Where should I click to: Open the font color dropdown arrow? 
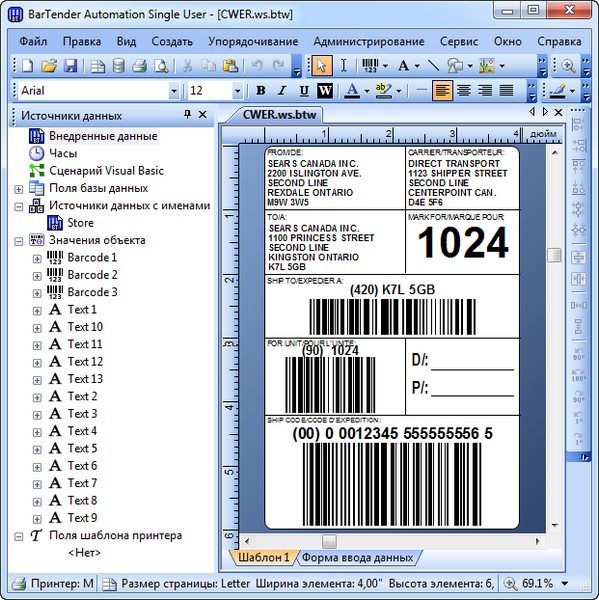click(x=367, y=91)
